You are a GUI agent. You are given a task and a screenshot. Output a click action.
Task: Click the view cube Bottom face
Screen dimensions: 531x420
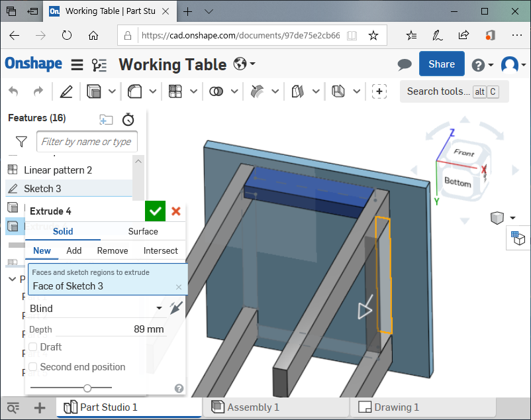pos(458,182)
